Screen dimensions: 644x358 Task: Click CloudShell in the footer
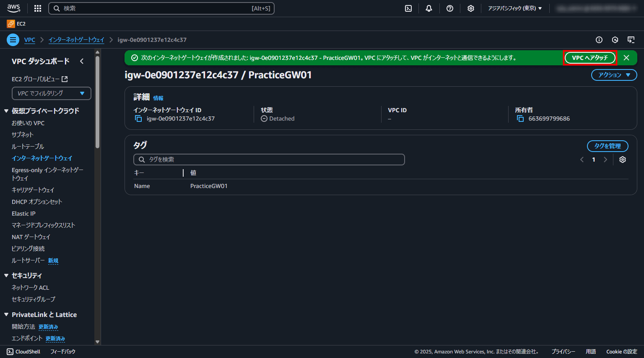pos(23,352)
